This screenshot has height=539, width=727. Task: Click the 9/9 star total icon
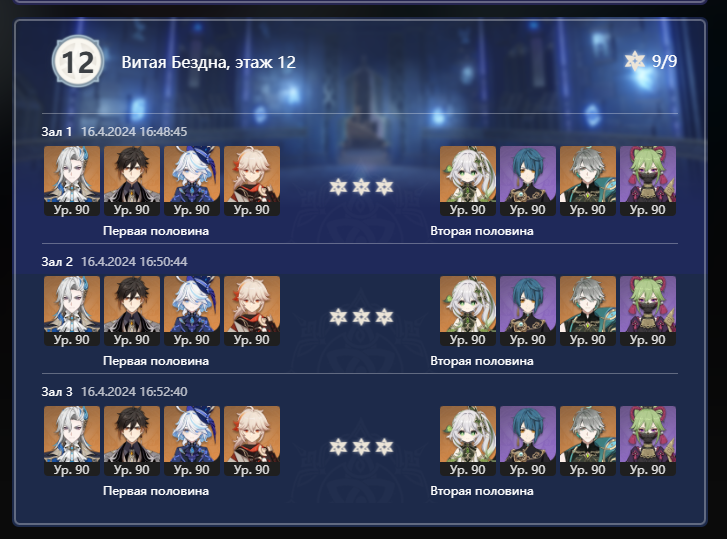coord(635,61)
